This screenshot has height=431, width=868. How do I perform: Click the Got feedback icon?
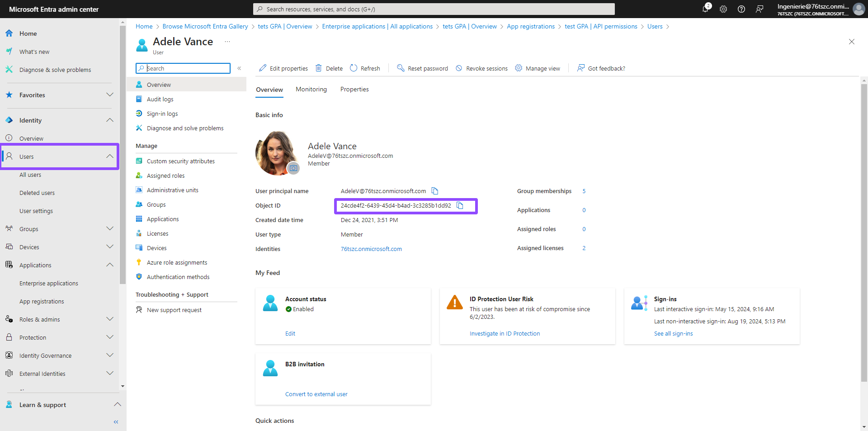click(x=581, y=68)
